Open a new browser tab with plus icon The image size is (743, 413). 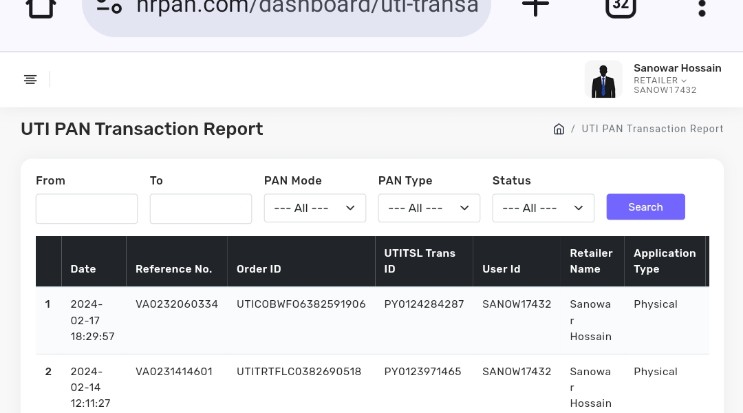click(536, 8)
